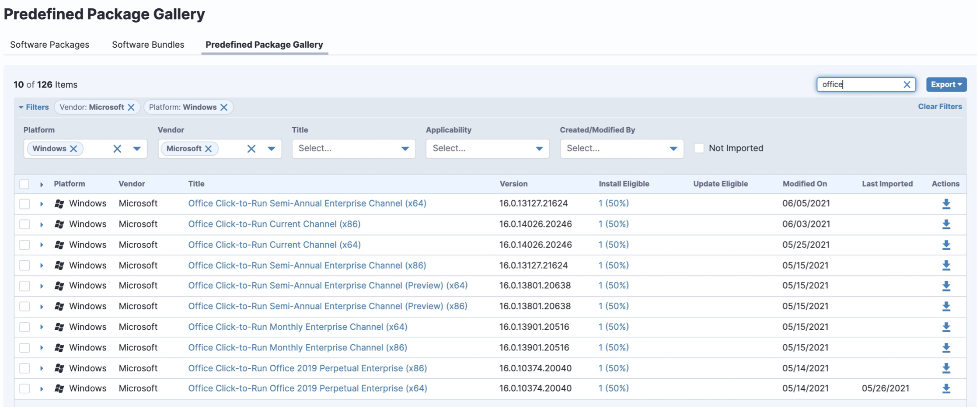Sort by the Last Imported column
The width and height of the screenshot is (980, 409).
(887, 184)
